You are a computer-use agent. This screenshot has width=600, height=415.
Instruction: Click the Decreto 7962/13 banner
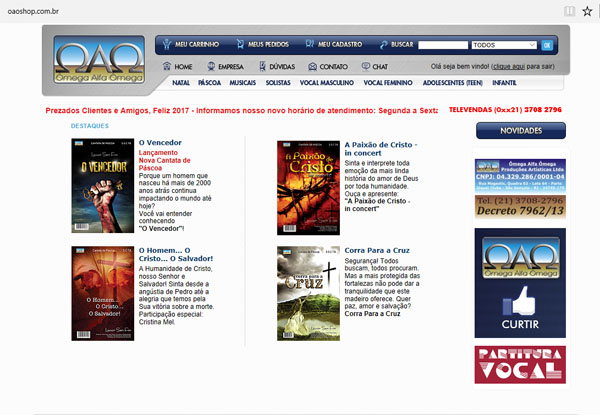click(x=520, y=207)
